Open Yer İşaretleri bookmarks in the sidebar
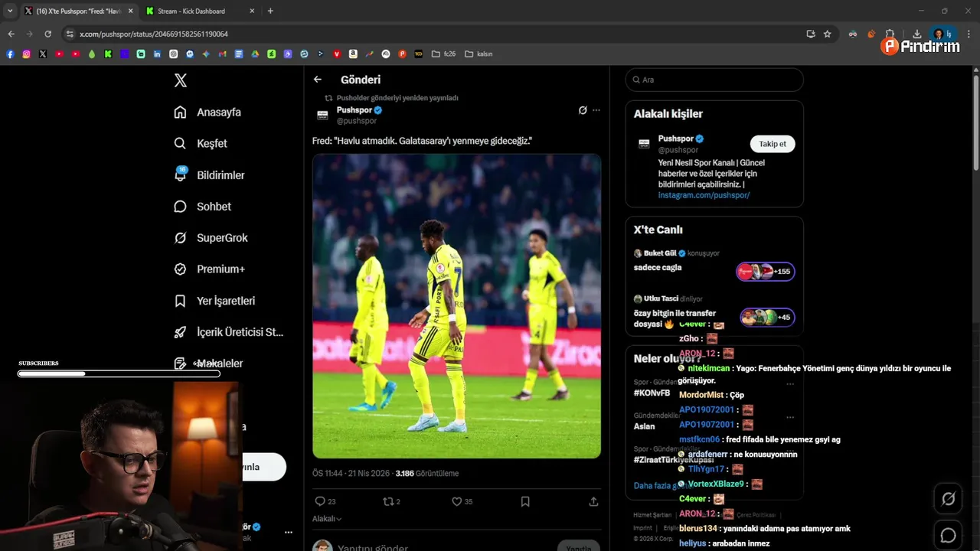Image resolution: width=980 pixels, height=551 pixels. (214, 301)
